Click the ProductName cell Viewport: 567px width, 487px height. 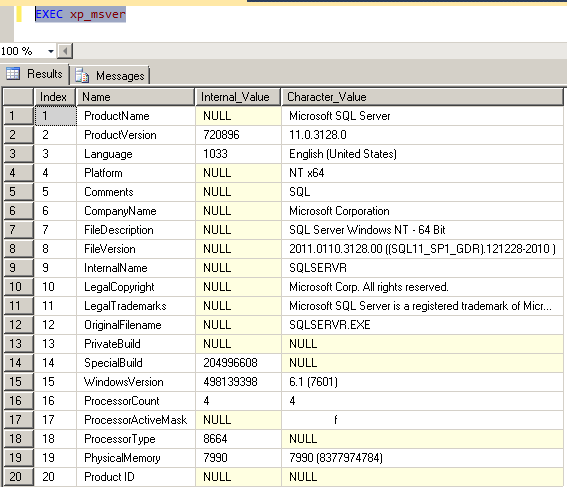(x=136, y=116)
